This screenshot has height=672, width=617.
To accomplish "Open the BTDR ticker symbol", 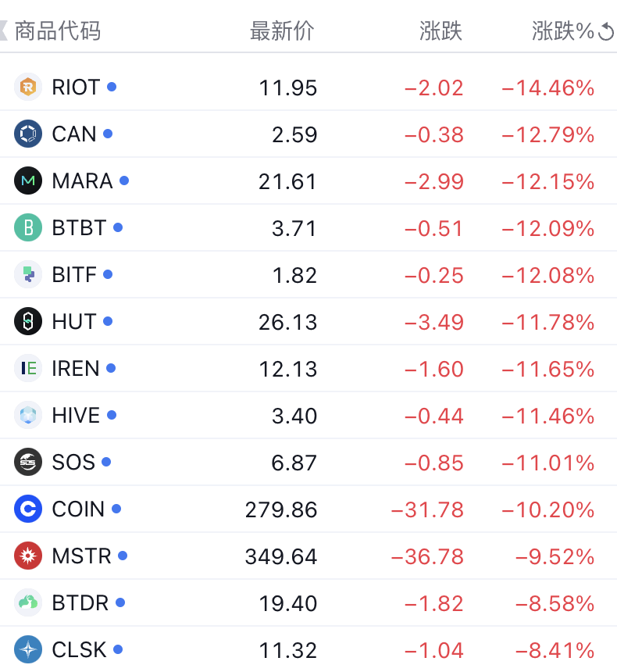I will (x=78, y=602).
